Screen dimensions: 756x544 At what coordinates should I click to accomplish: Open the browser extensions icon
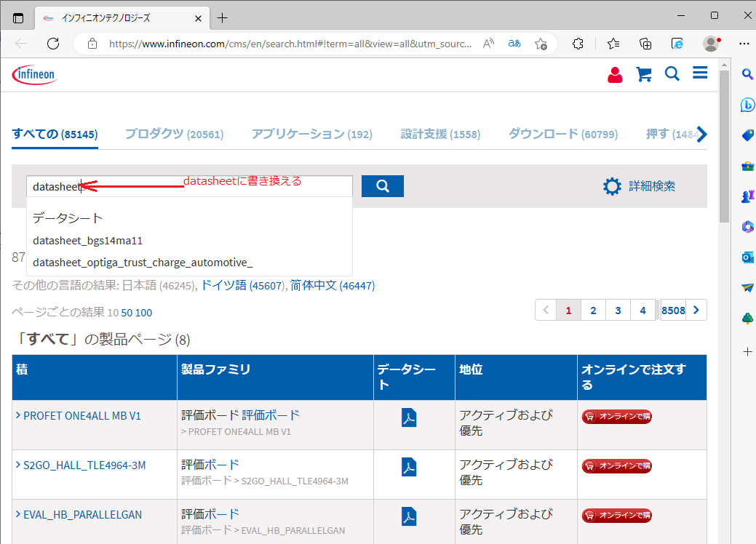click(578, 44)
